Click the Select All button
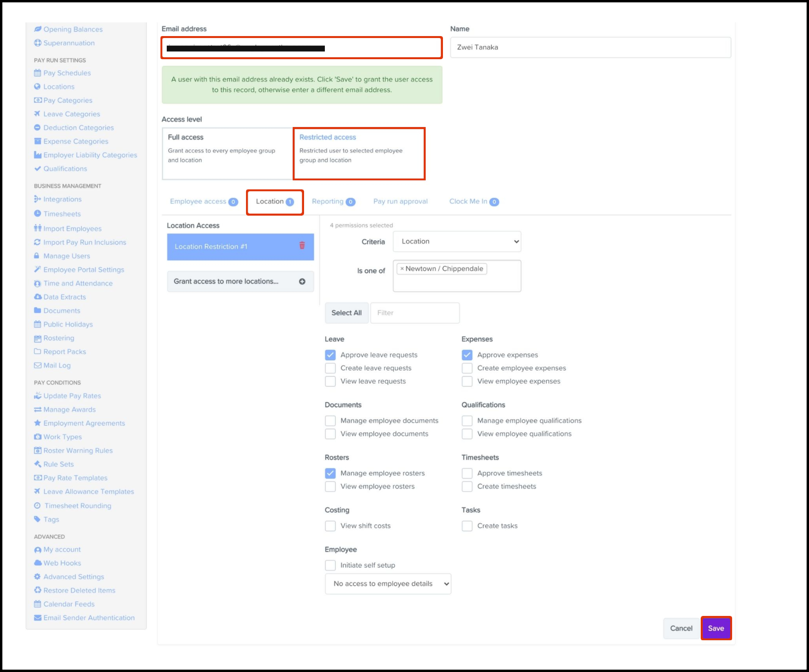The width and height of the screenshot is (809, 672). [346, 313]
